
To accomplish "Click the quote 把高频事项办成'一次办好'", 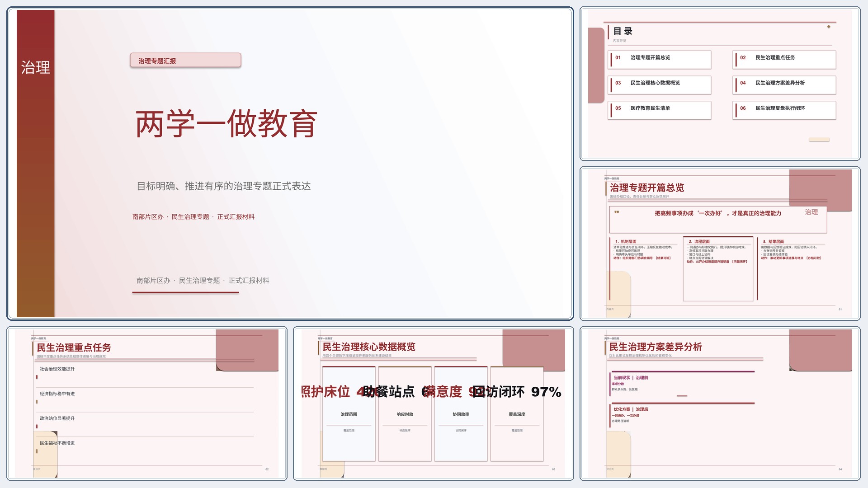I will click(718, 213).
